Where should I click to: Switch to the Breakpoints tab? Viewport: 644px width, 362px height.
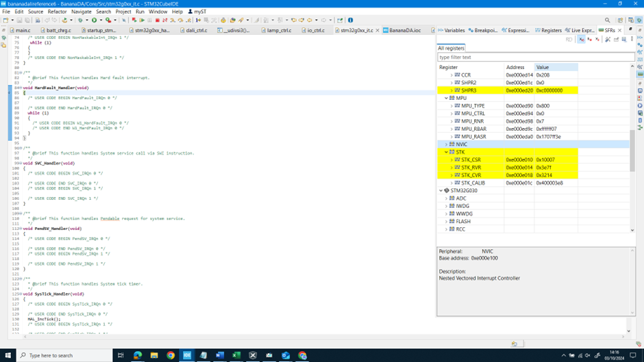point(485,30)
